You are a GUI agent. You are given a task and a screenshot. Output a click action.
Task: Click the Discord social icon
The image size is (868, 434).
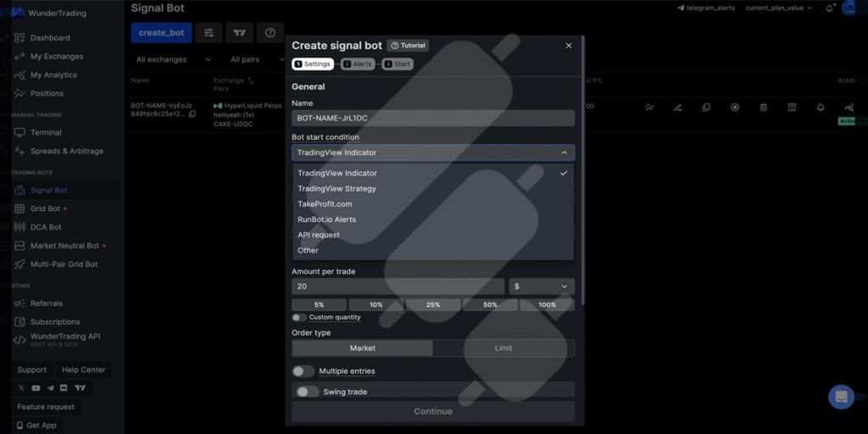pos(64,388)
